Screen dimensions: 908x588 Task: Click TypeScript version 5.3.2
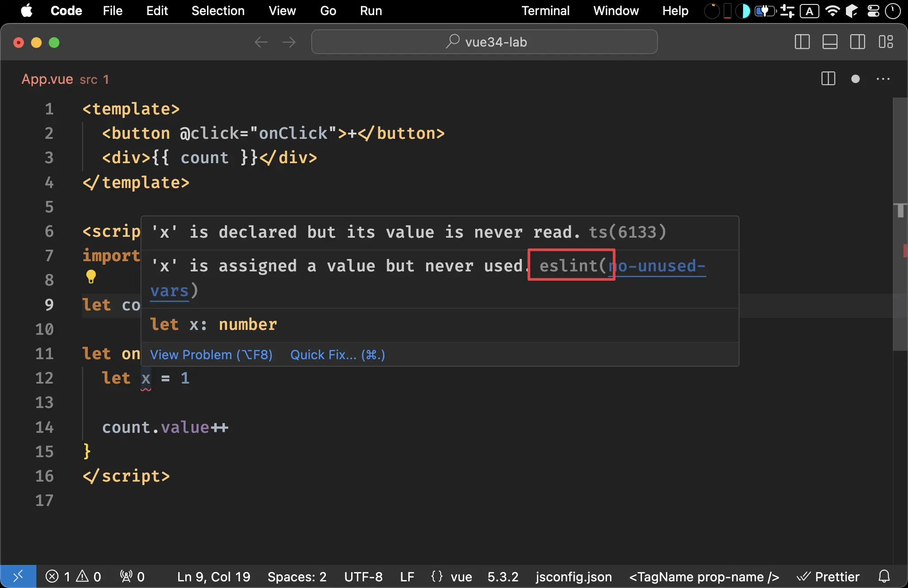tap(503, 576)
